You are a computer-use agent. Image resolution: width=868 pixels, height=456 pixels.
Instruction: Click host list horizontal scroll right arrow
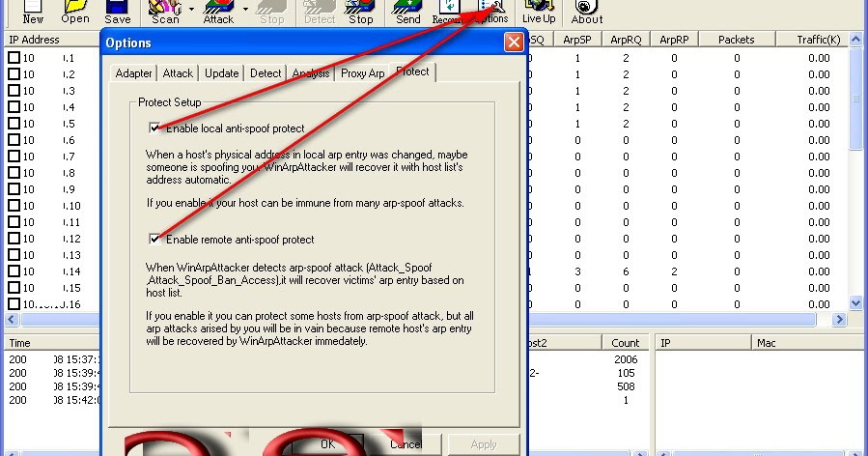840,319
